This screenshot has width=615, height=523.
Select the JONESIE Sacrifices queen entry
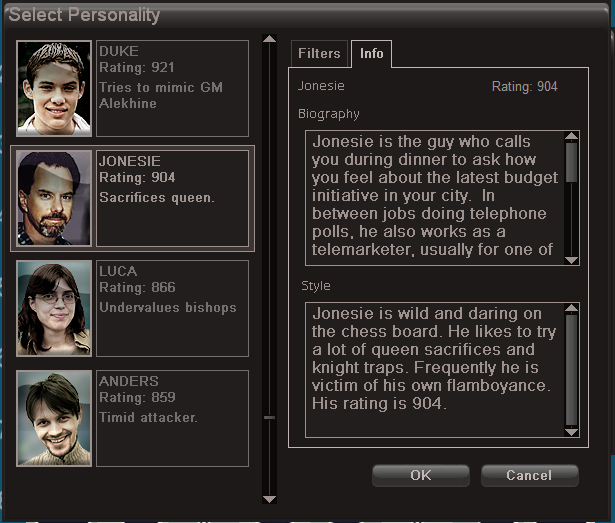pos(173,198)
